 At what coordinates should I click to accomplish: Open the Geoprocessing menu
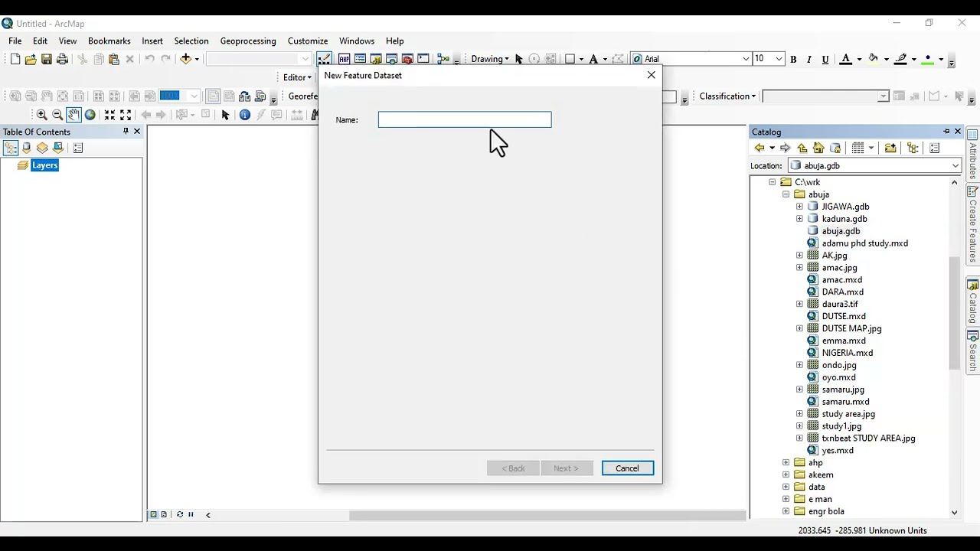(248, 41)
